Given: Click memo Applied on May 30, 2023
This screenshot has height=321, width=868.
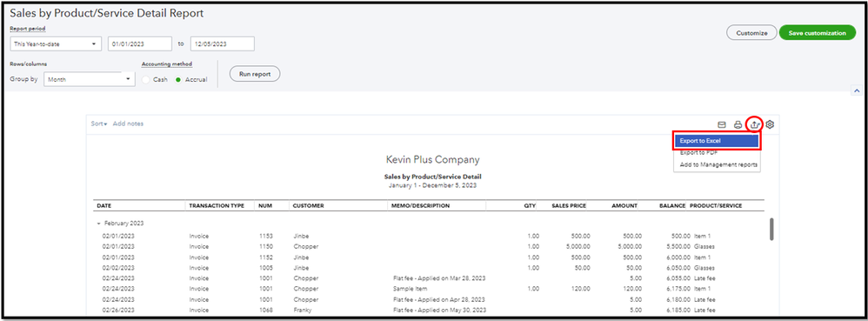Looking at the screenshot, I should (439, 310).
